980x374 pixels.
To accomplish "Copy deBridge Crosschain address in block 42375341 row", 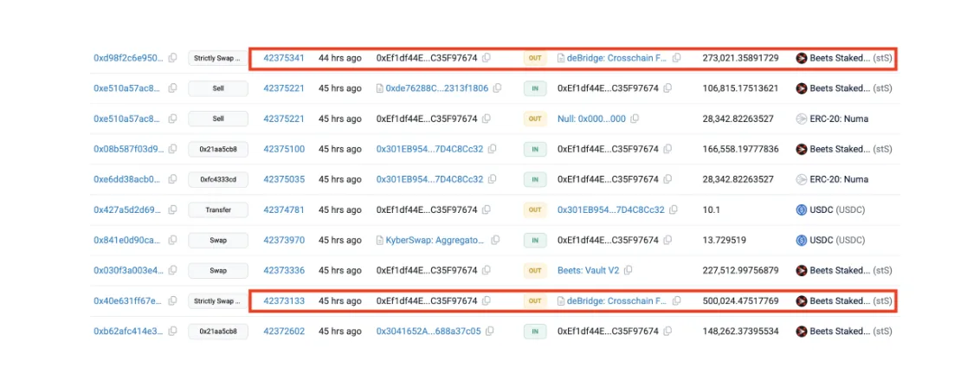I will 676,58.
